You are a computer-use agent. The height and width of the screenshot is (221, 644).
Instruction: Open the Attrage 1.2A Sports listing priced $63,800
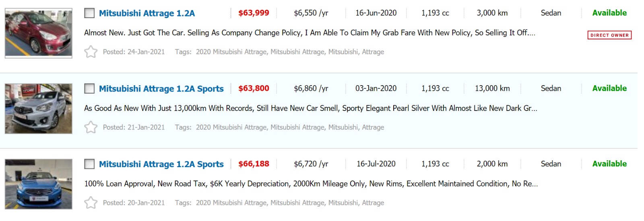161,89
